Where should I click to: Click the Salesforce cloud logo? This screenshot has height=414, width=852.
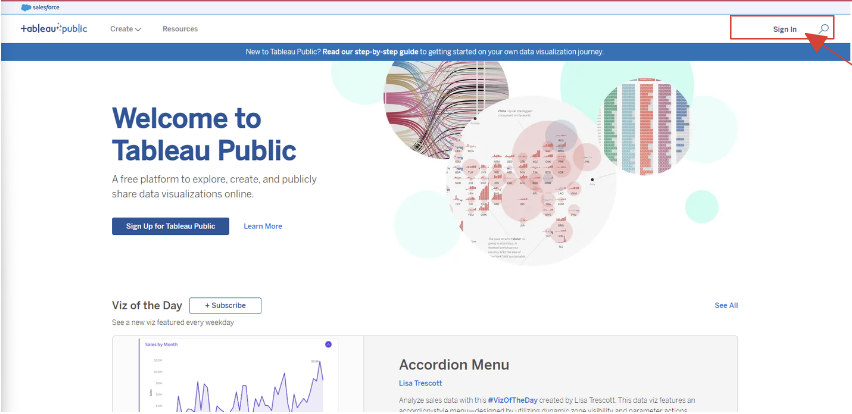(40, 8)
